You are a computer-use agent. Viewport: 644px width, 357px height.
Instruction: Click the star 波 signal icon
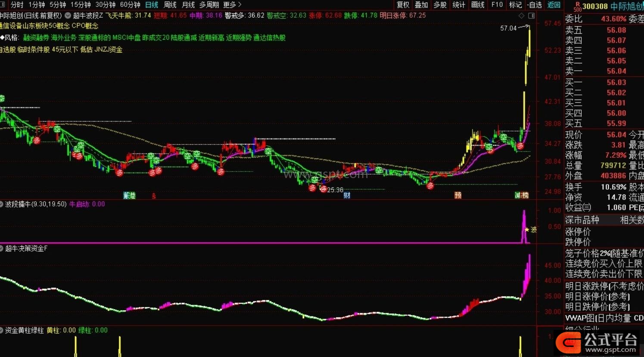coord(530,230)
